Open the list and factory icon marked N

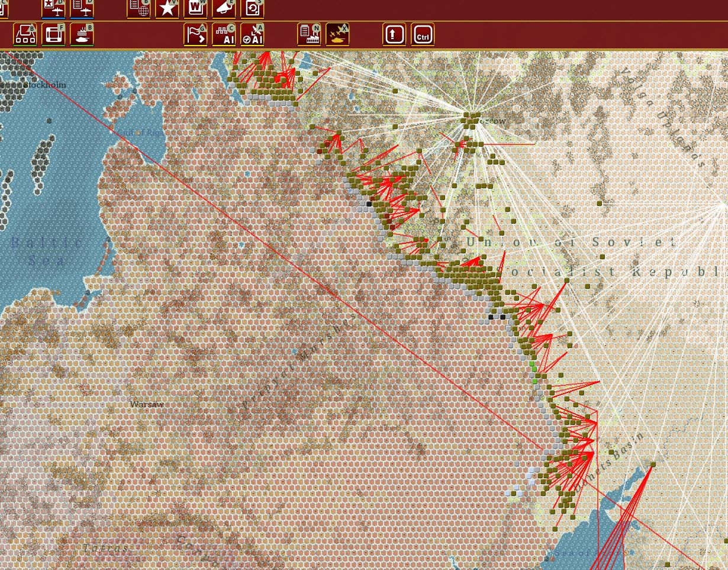pos(309,34)
